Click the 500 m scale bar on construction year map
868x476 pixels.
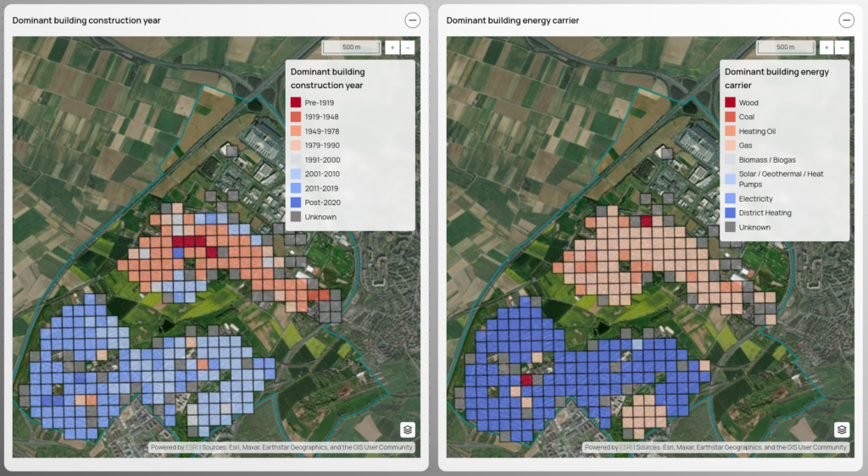coord(351,47)
